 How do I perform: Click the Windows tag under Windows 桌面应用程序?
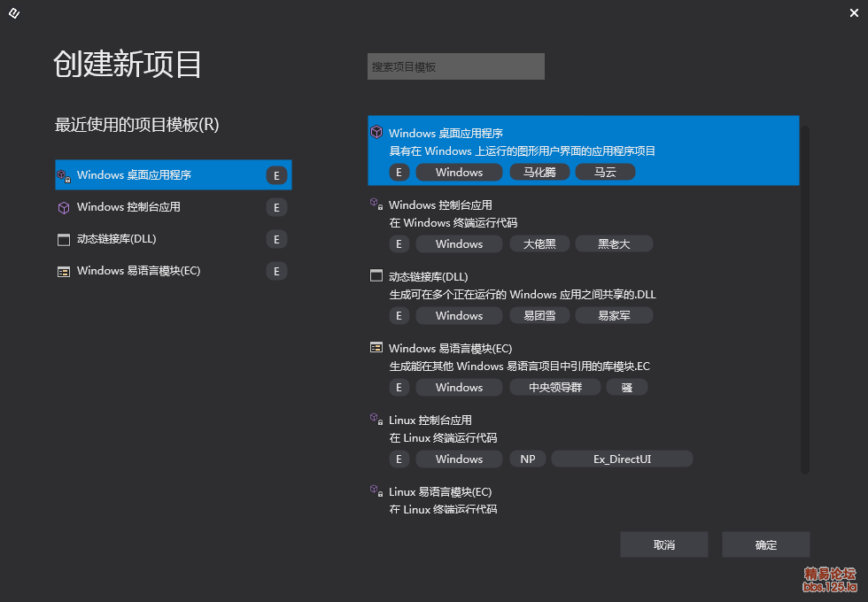(x=459, y=172)
